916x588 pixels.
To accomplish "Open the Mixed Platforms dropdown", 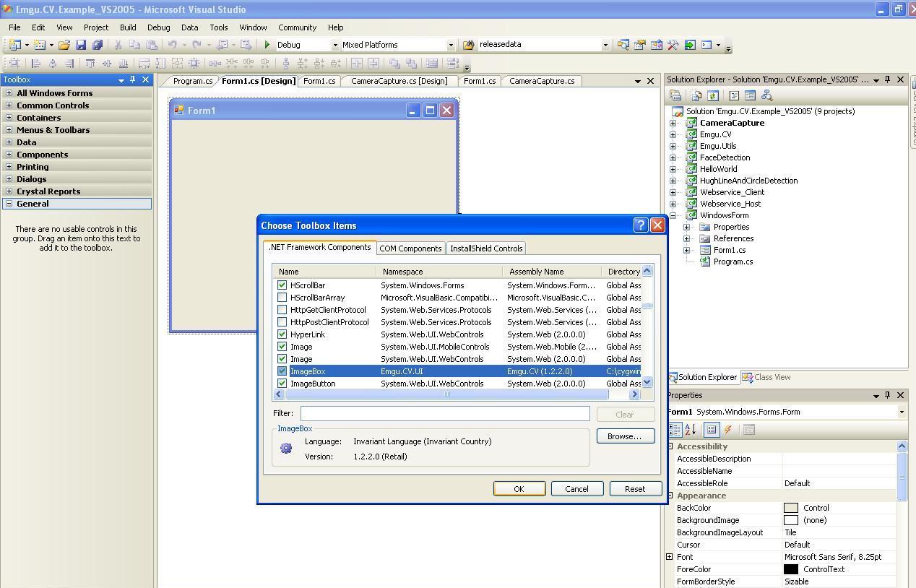I will [x=451, y=45].
